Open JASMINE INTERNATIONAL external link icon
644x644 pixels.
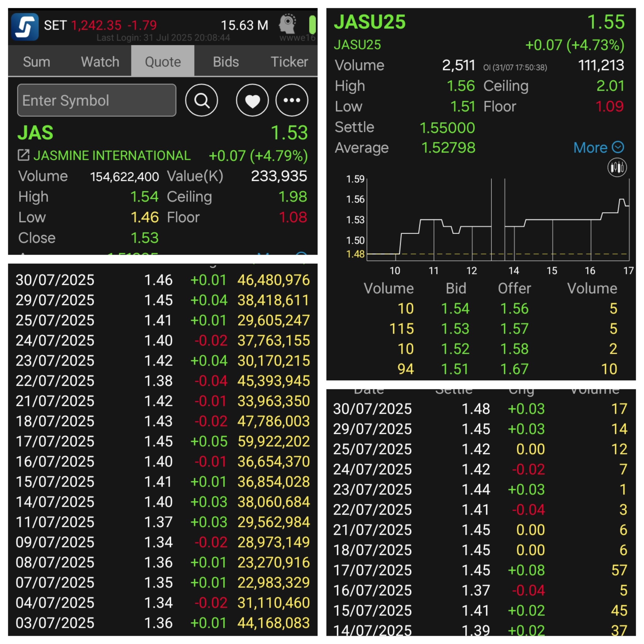pyautogui.click(x=23, y=155)
